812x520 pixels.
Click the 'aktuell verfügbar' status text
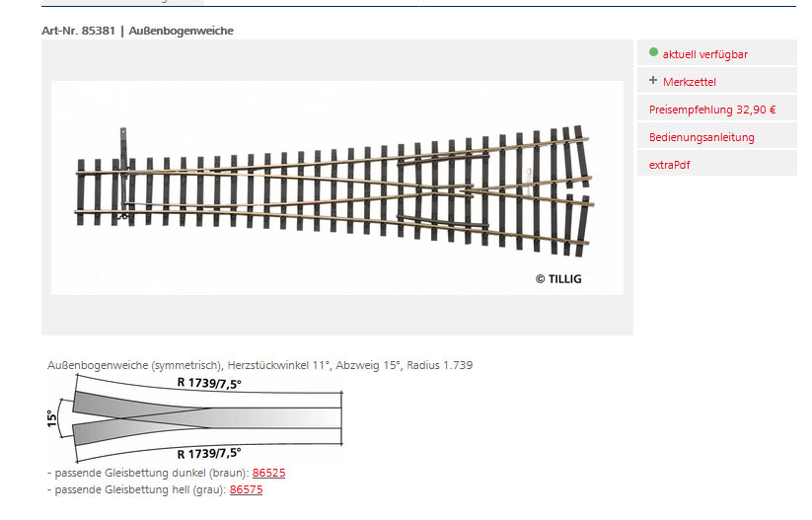[x=704, y=54]
